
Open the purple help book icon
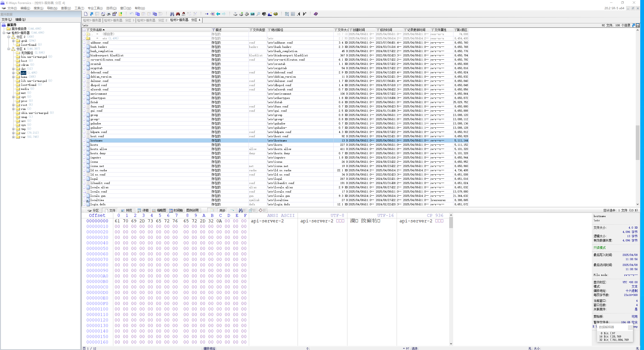(316, 14)
